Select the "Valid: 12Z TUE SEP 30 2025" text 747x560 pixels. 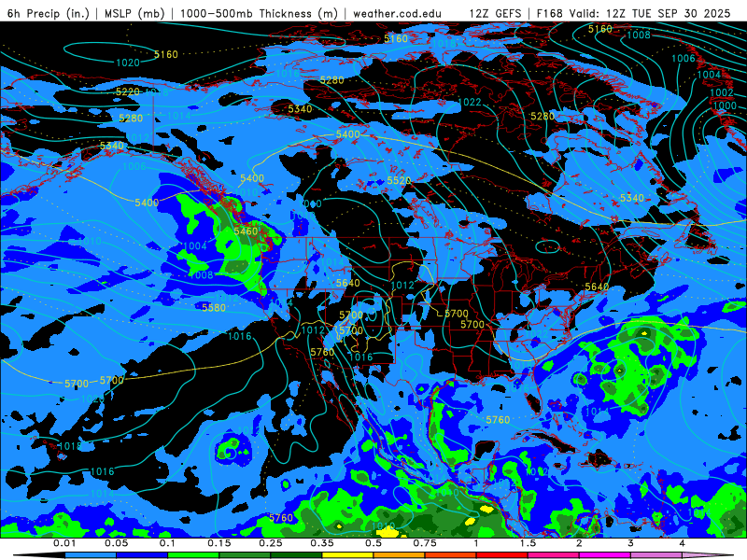coord(649,13)
